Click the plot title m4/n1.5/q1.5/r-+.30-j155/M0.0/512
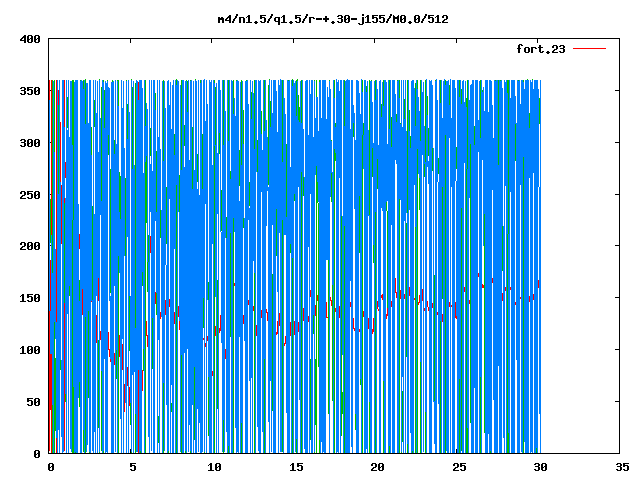Image resolution: width=640 pixels, height=480 pixels. (333, 19)
